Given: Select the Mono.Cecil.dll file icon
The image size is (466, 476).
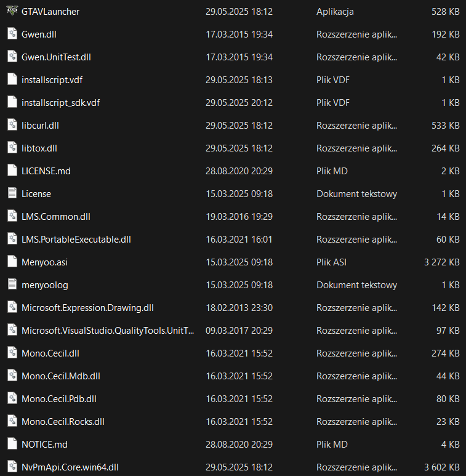Looking at the screenshot, I should pyautogui.click(x=12, y=353).
